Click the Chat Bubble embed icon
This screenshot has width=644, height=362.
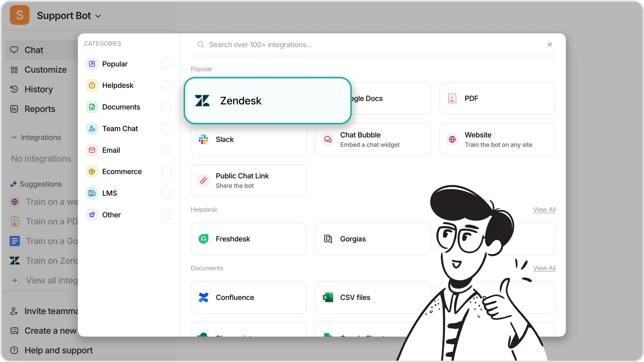328,139
